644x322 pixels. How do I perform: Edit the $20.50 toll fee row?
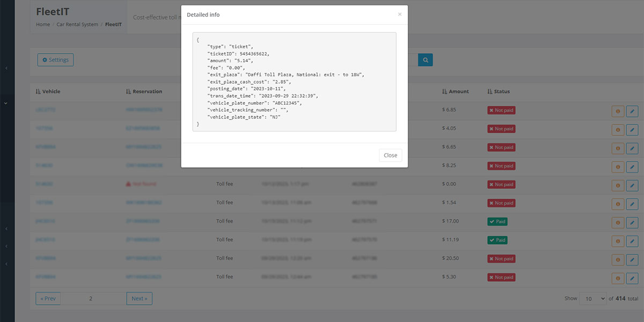click(632, 259)
